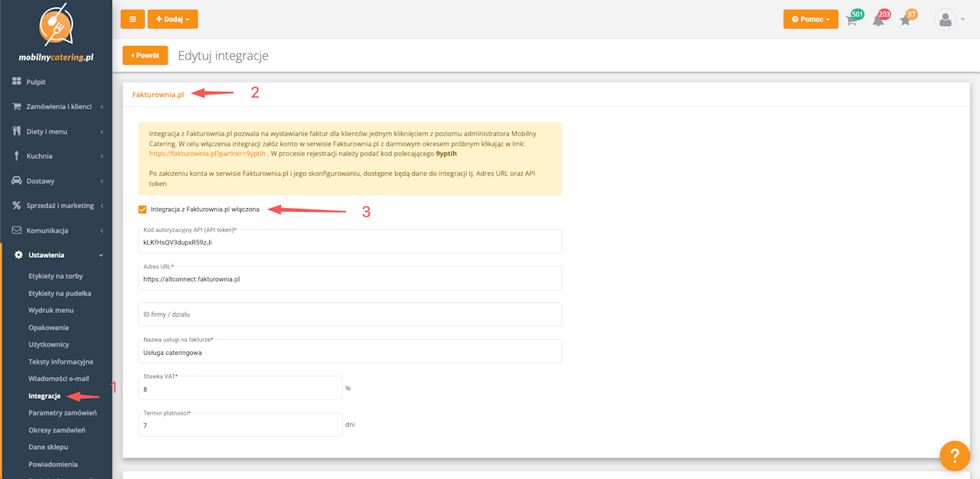Viewport: 980px width, 479px height.
Task: Disable the Integracja z Fakturownia.pl checkbox
Action: click(142, 209)
